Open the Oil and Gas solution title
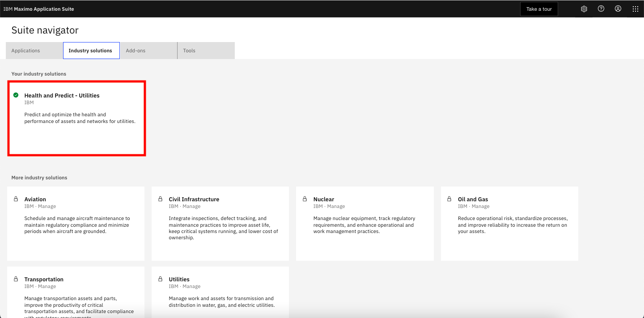 [x=473, y=199]
